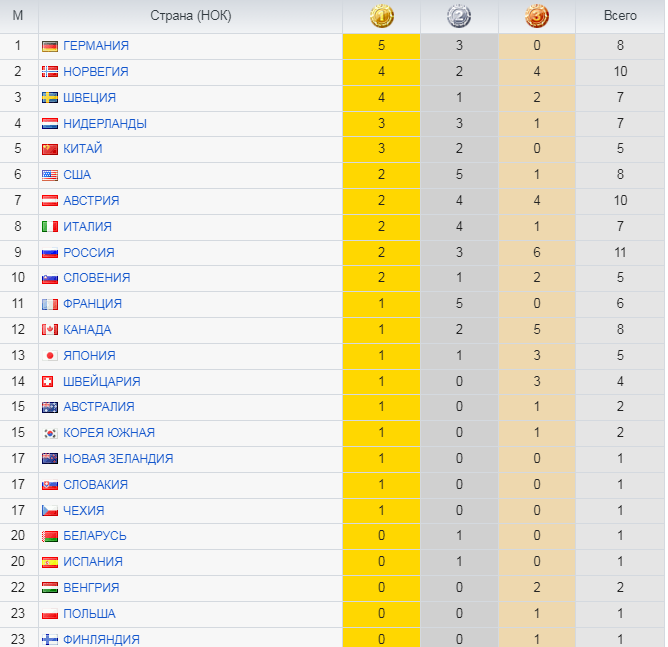Click the Japan flag icon
Screen dimensions: 668x647
(50, 356)
